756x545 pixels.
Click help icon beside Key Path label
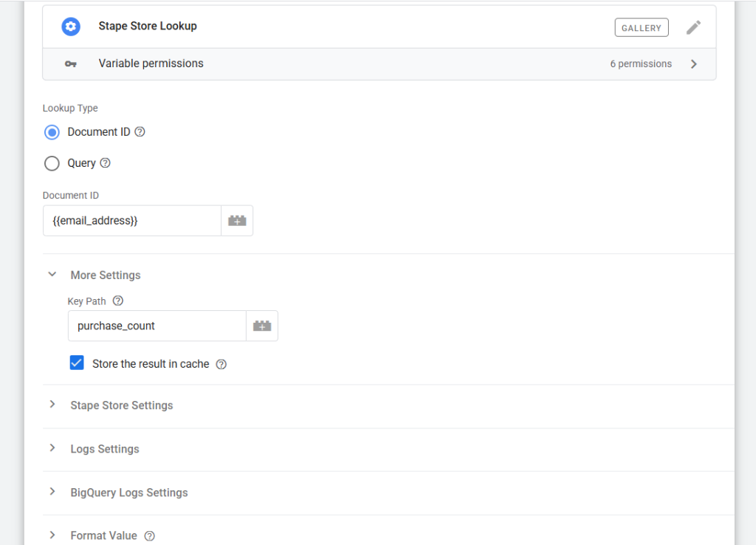pyautogui.click(x=117, y=301)
